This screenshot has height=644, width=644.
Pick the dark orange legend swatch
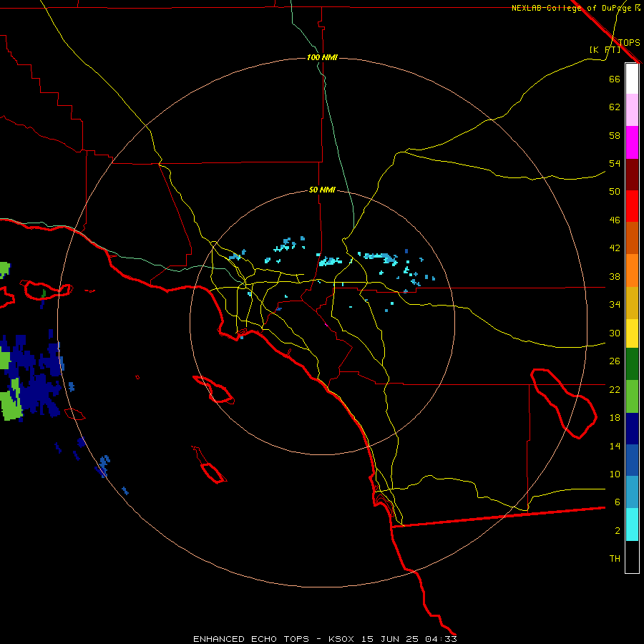pos(632,238)
